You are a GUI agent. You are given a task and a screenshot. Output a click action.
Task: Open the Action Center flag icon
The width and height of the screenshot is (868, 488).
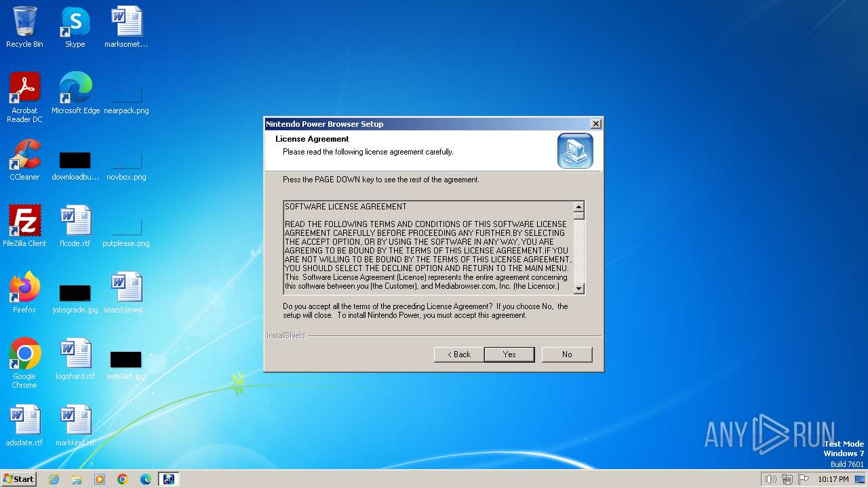coord(804,479)
